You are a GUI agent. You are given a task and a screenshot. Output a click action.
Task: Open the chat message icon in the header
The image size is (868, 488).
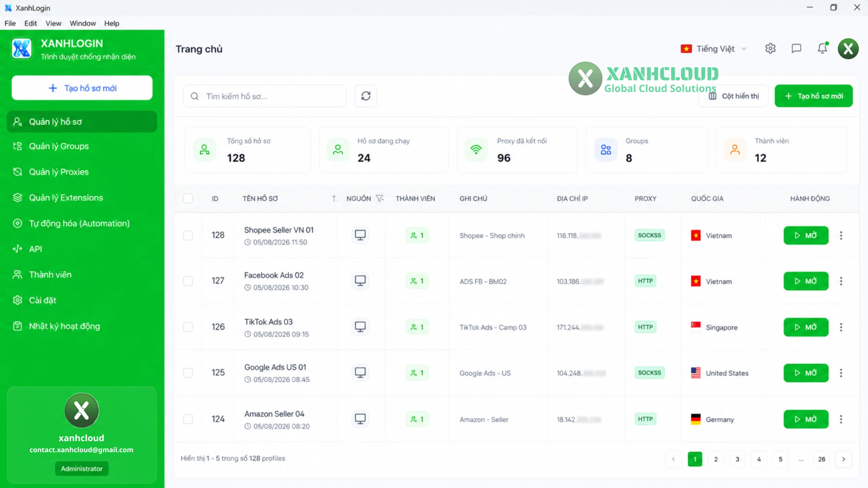(x=796, y=48)
